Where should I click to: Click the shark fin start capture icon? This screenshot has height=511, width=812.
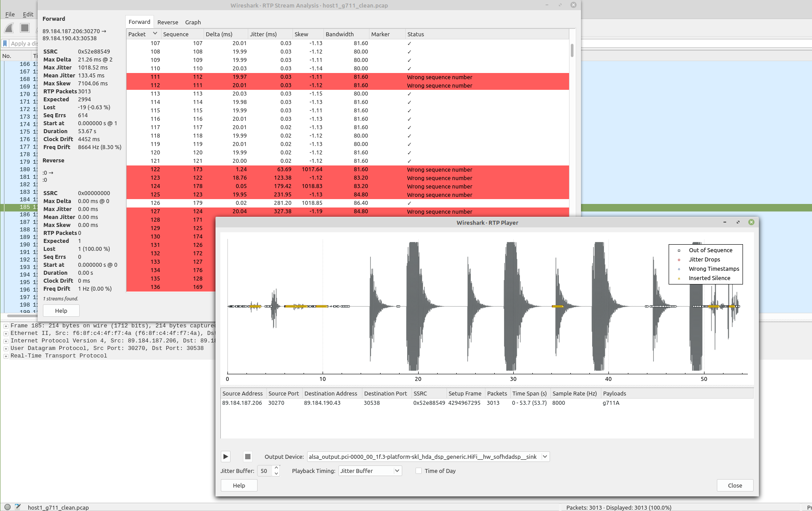[x=9, y=28]
